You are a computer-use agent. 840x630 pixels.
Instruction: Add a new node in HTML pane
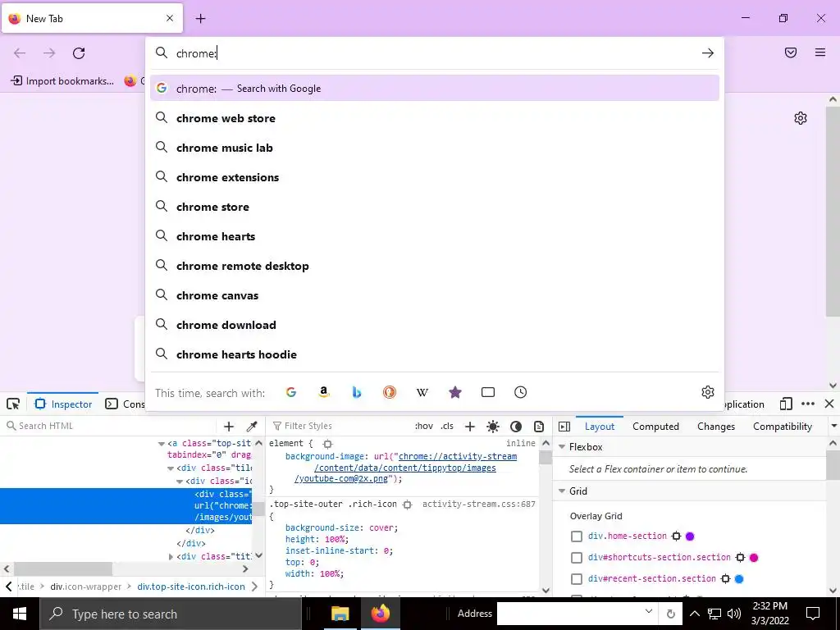[229, 427]
